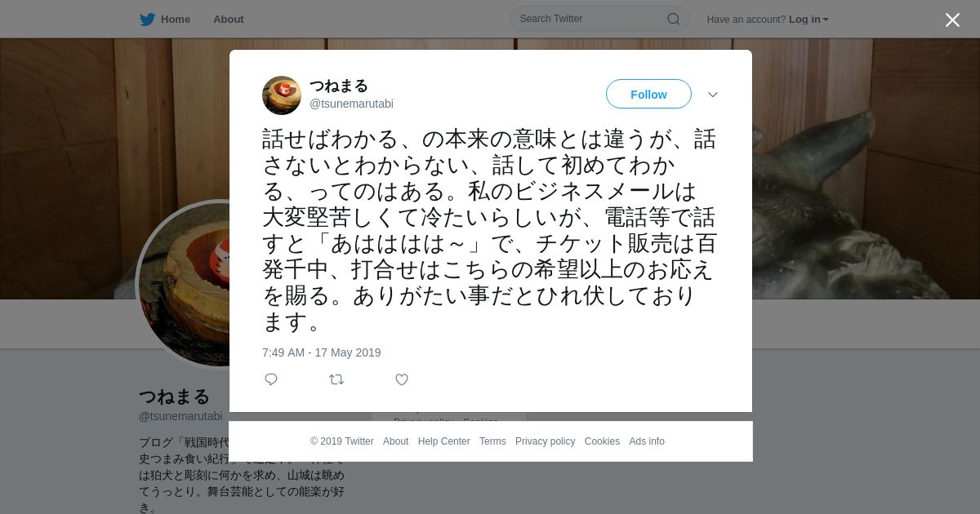The image size is (980, 514).
Task: Open the Log in dropdown
Action: (808, 20)
